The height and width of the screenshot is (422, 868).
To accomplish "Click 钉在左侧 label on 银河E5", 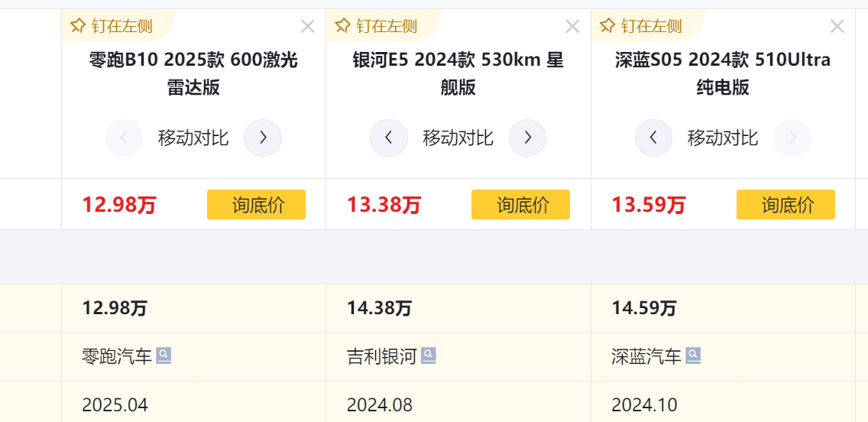I will [387, 26].
